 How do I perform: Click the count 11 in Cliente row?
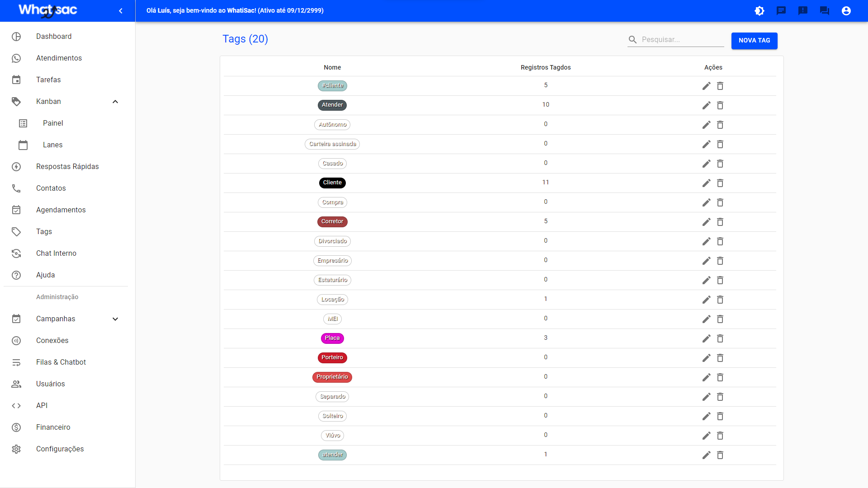546,183
